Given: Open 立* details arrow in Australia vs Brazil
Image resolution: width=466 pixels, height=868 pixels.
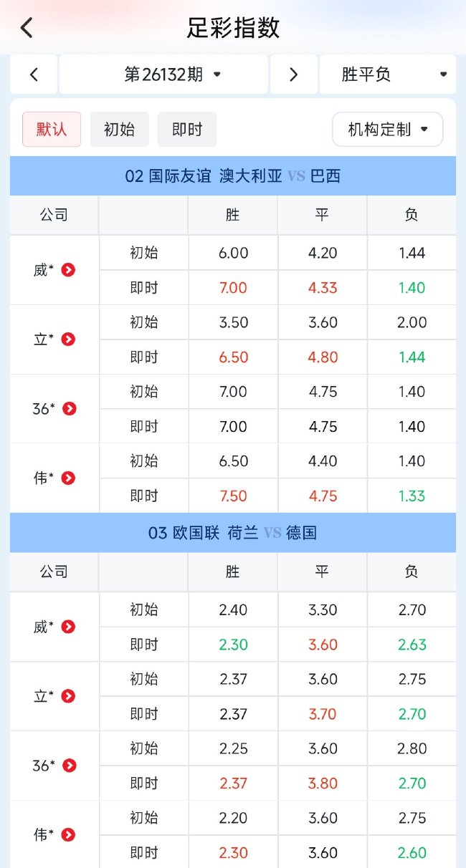Looking at the screenshot, I should coord(68,339).
